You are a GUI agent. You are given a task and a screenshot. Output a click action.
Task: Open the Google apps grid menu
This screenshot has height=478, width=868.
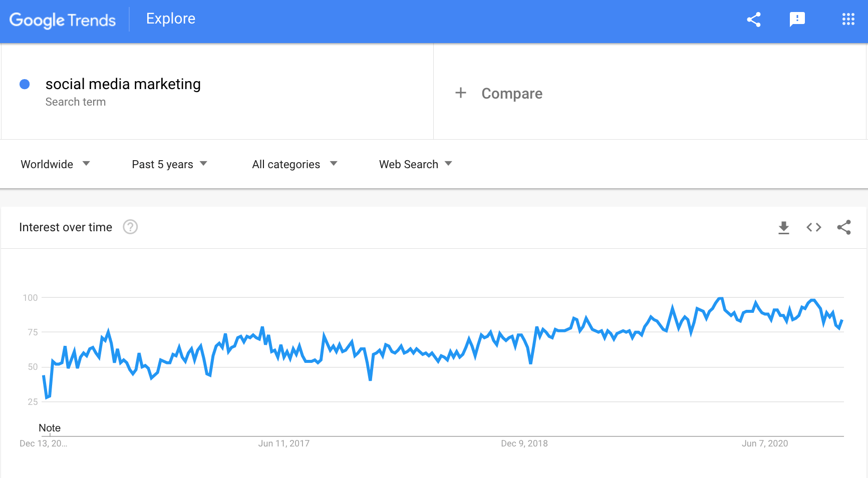tap(848, 20)
